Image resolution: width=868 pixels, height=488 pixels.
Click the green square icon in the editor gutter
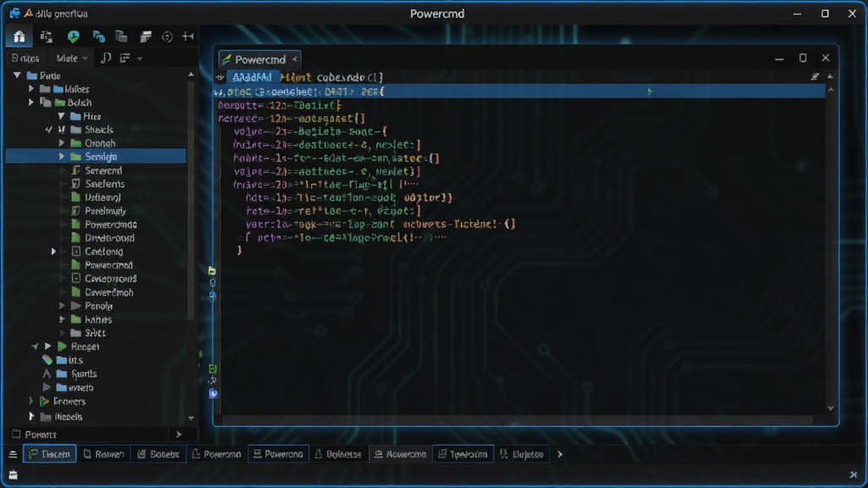(x=213, y=369)
